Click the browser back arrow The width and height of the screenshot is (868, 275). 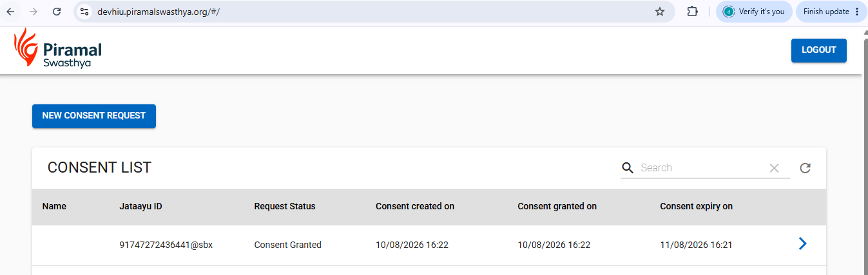click(10, 12)
